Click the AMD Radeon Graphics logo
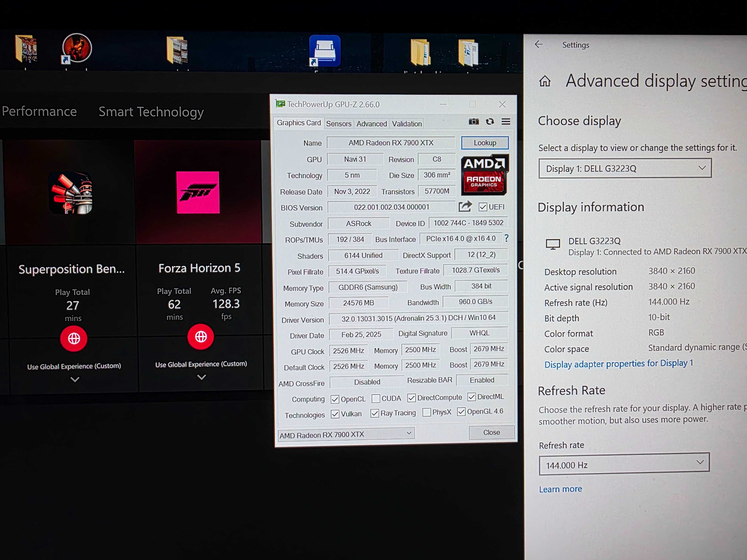This screenshot has width=747, height=560. 485,175
